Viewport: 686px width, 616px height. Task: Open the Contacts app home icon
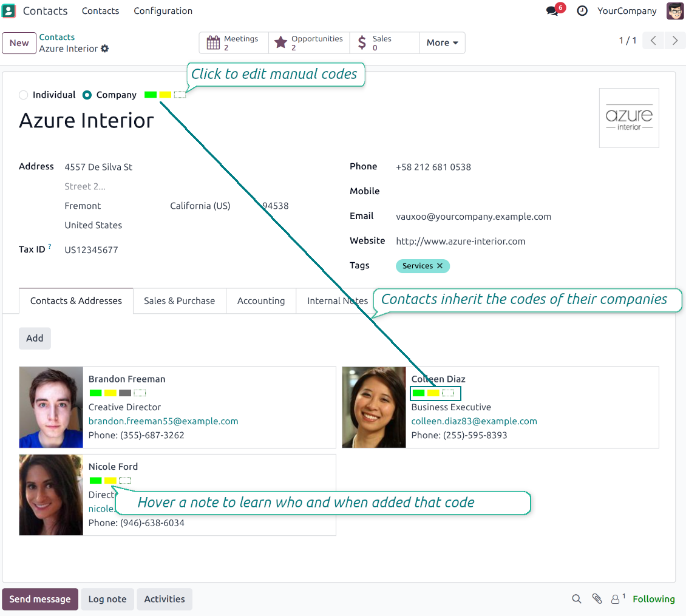click(x=8, y=11)
